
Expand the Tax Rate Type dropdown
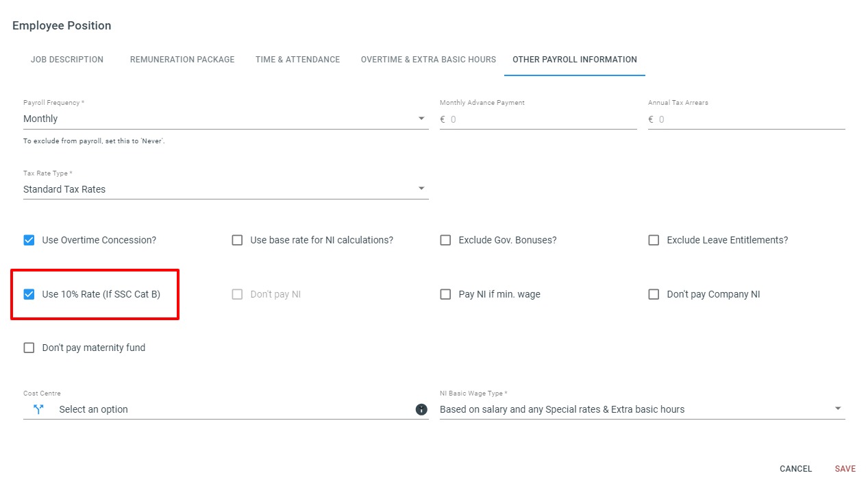coord(226,189)
